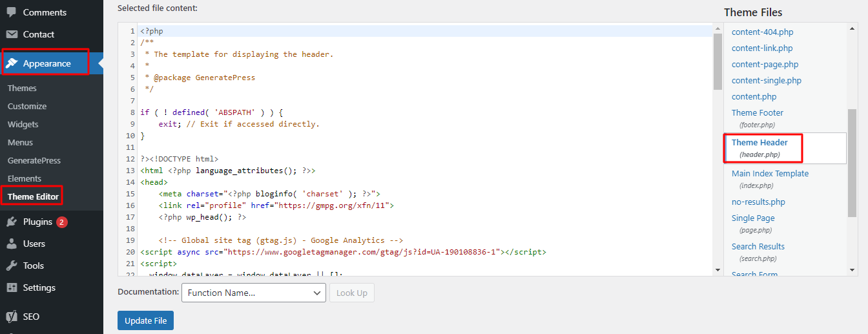Open content-page.php theme file
This screenshot has width=868, height=334.
[x=765, y=64]
